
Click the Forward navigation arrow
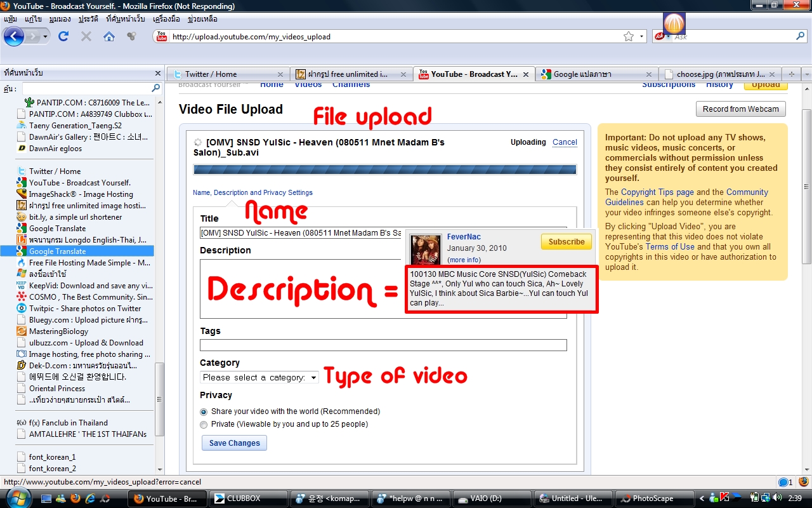click(32, 36)
